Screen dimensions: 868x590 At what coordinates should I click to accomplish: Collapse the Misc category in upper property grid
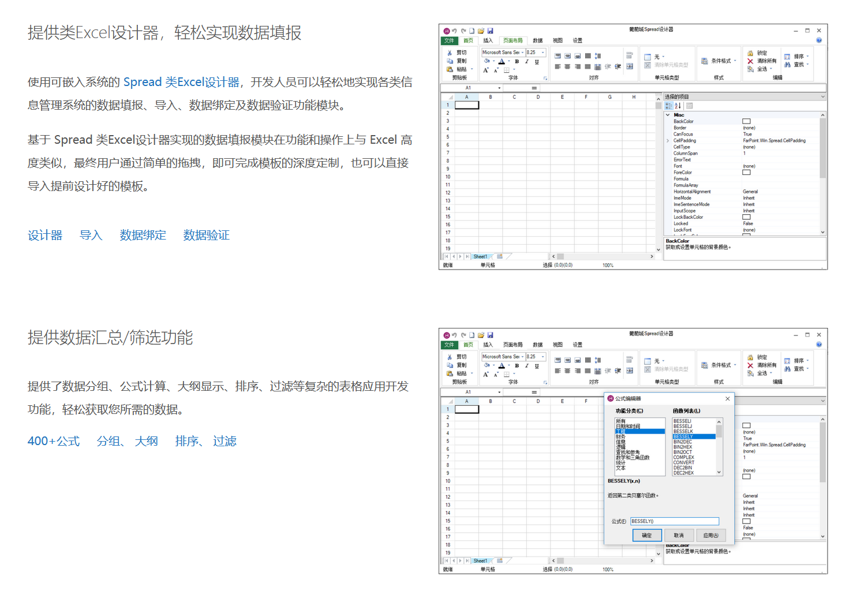[668, 115]
